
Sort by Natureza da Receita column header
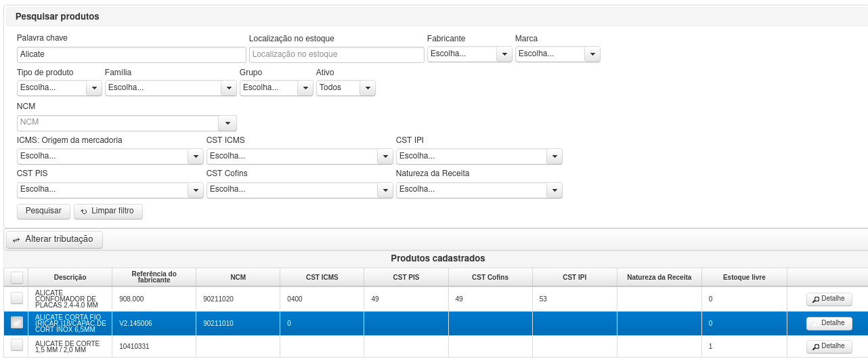click(659, 277)
